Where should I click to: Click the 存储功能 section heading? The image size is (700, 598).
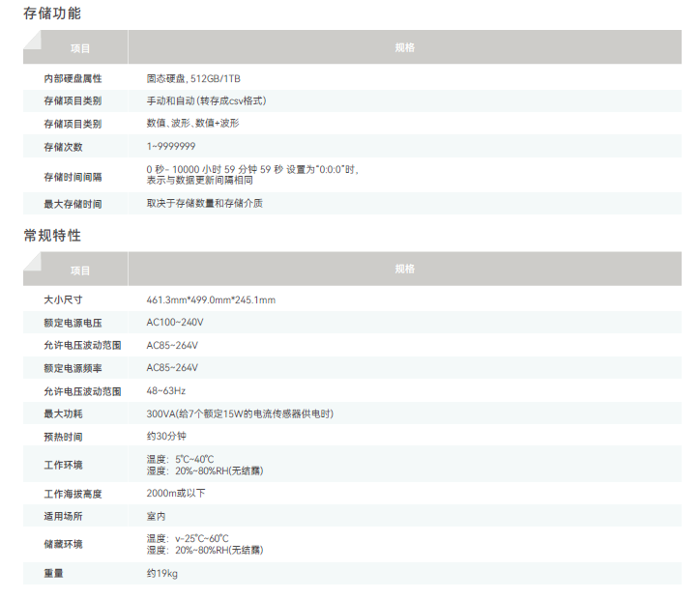tap(52, 14)
